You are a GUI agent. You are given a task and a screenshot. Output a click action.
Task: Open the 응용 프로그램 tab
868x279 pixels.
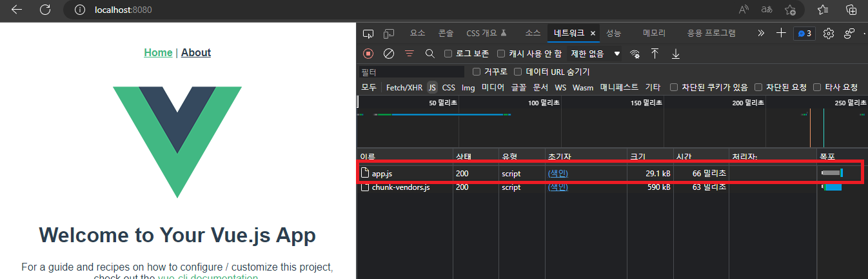(711, 33)
